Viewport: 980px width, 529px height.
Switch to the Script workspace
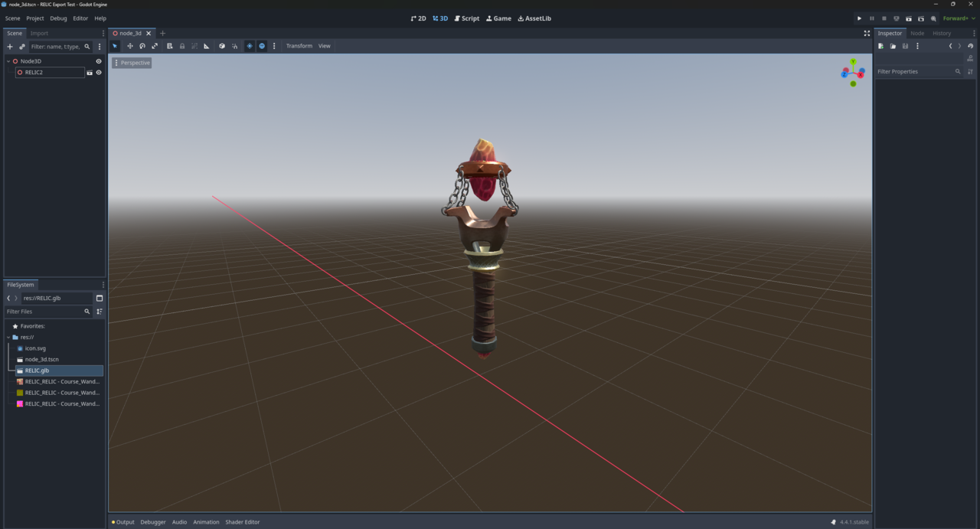point(466,18)
